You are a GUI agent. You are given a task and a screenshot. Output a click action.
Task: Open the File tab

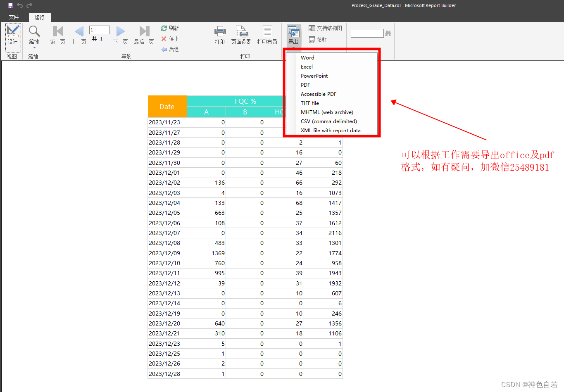(x=14, y=17)
